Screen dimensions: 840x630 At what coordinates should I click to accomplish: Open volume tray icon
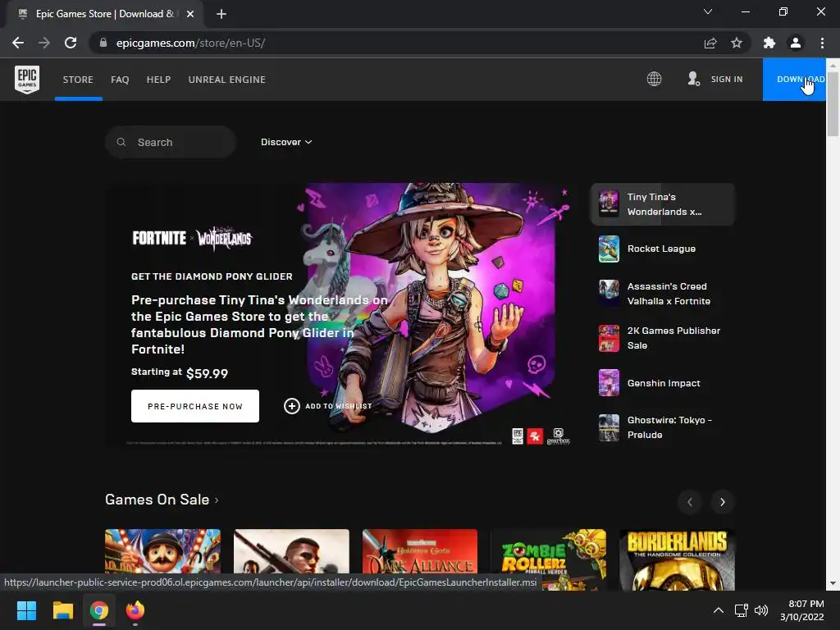pyautogui.click(x=760, y=610)
